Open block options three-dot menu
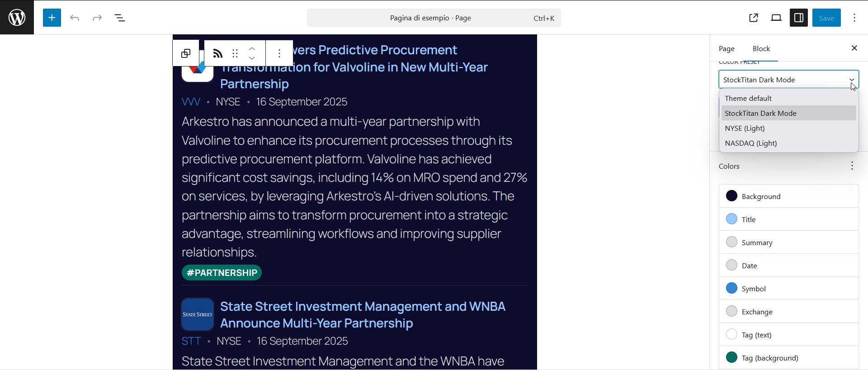The height and width of the screenshot is (370, 868). (x=279, y=53)
